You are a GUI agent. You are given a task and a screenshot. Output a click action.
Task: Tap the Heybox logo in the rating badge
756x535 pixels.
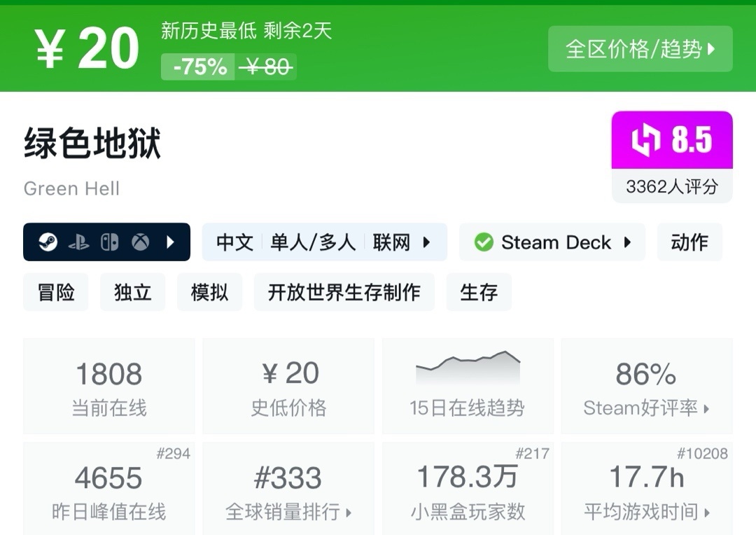645,140
